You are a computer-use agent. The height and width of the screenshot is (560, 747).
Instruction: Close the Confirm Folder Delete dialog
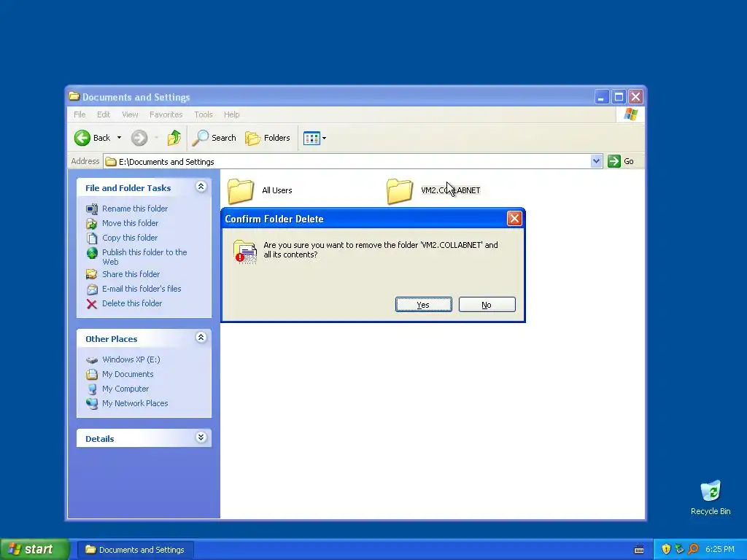514,219
